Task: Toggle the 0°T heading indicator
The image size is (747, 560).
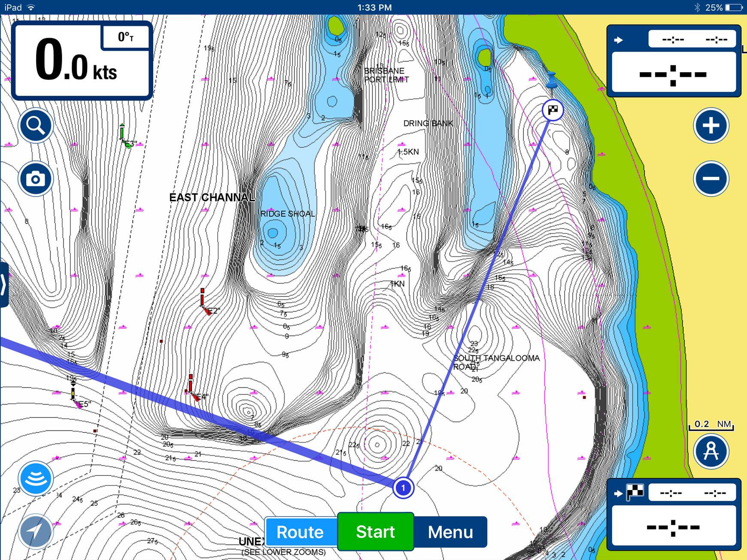Action: click(x=126, y=37)
